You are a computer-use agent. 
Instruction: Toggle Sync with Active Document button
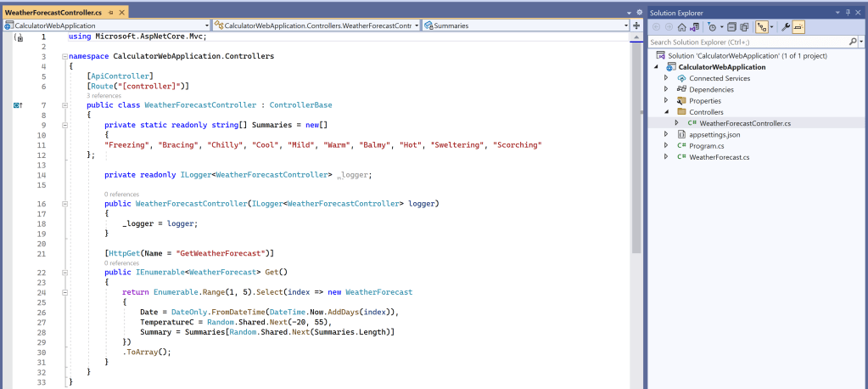[763, 26]
